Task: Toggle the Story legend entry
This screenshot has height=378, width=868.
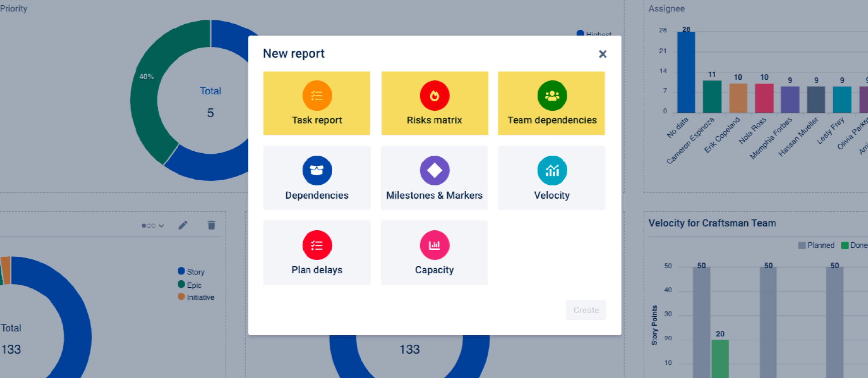Action: [x=191, y=272]
